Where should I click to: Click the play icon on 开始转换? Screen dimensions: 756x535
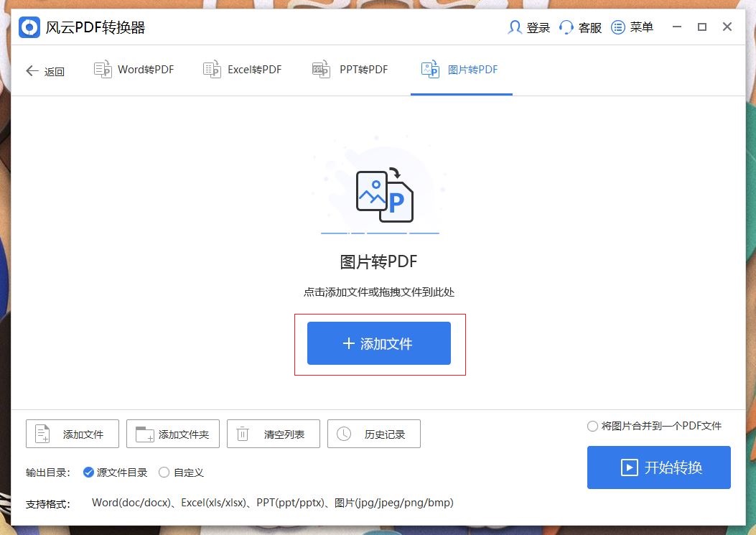tap(628, 467)
